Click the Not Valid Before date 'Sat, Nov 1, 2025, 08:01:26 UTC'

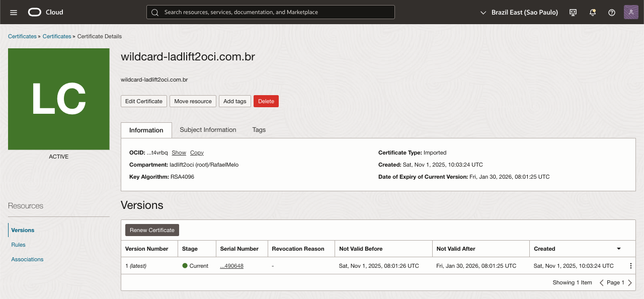[x=379, y=266]
